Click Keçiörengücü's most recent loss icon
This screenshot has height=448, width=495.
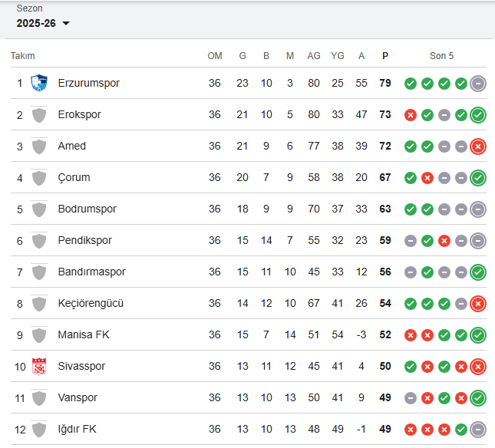[478, 303]
